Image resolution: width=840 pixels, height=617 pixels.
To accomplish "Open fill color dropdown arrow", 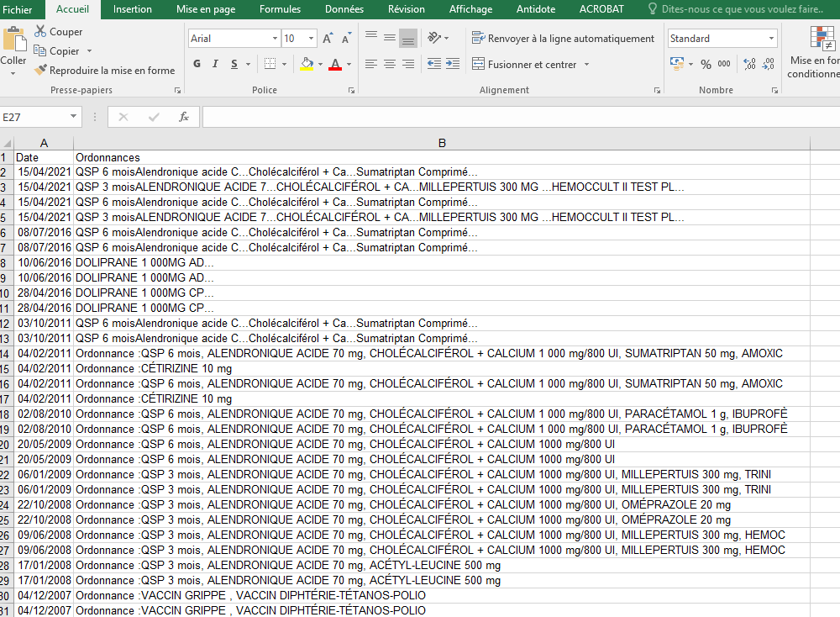I will (320, 65).
